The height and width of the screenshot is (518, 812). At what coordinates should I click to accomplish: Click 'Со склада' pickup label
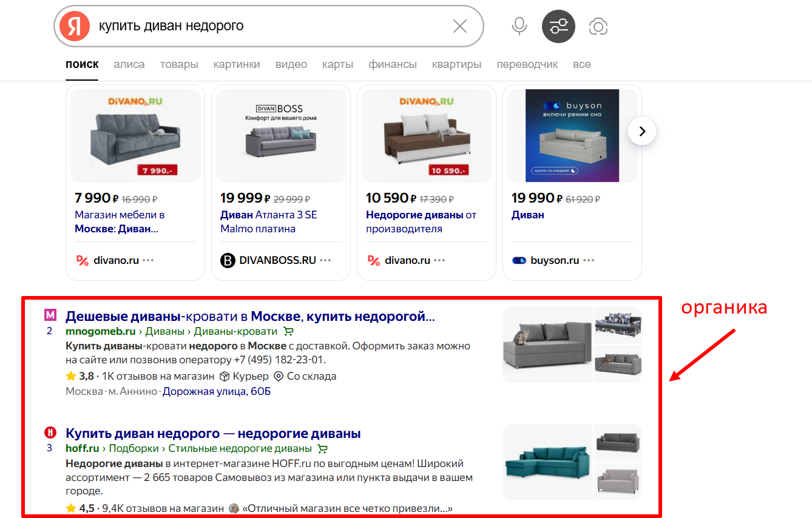click(311, 376)
